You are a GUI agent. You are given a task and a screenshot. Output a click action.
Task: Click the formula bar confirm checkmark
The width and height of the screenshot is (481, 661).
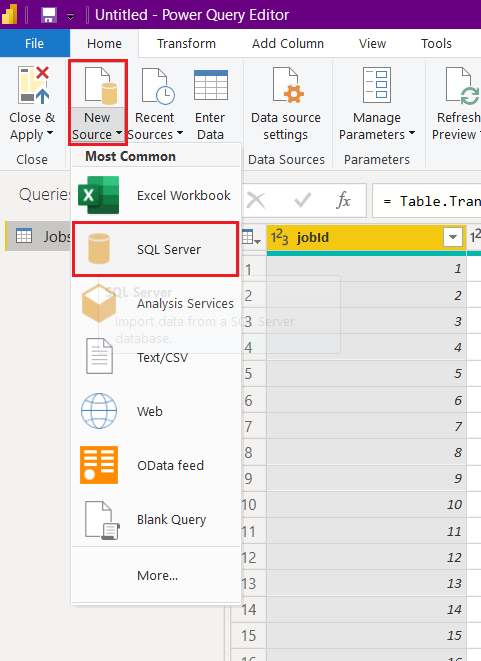tap(303, 200)
